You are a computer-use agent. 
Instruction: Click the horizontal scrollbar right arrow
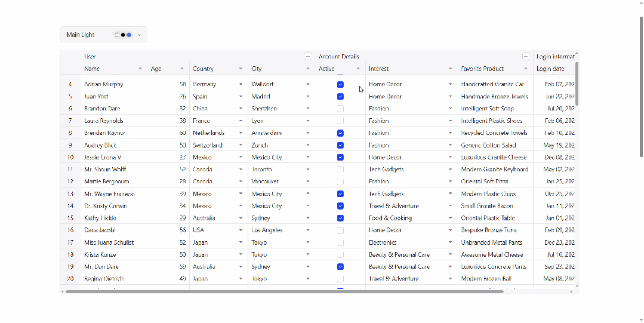pos(571,291)
